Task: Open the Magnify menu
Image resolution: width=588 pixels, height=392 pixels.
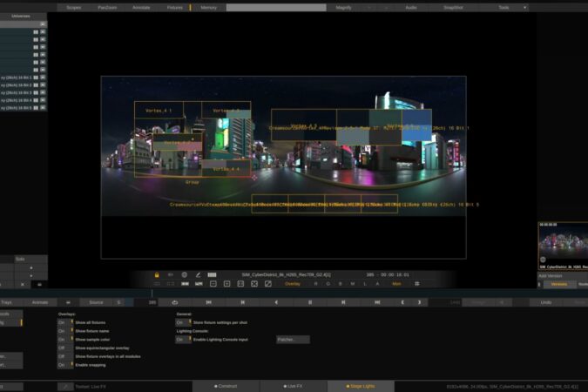Action: (x=344, y=7)
